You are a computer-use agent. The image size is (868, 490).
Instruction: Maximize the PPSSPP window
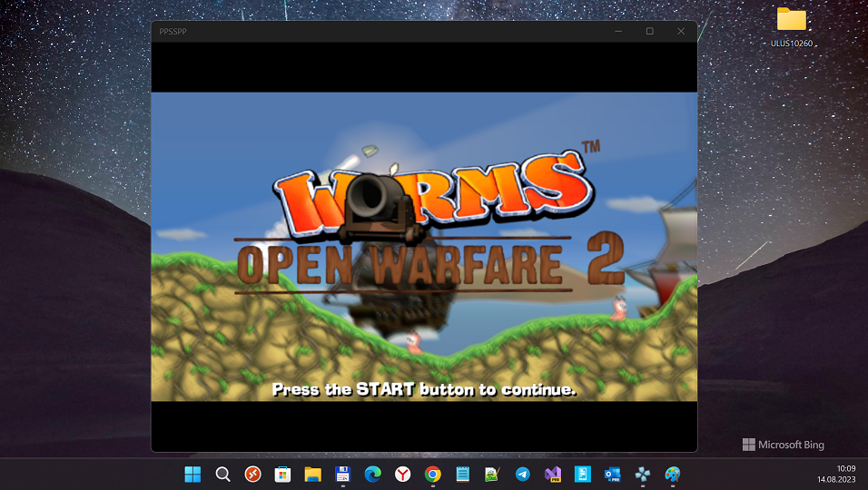[x=650, y=32]
